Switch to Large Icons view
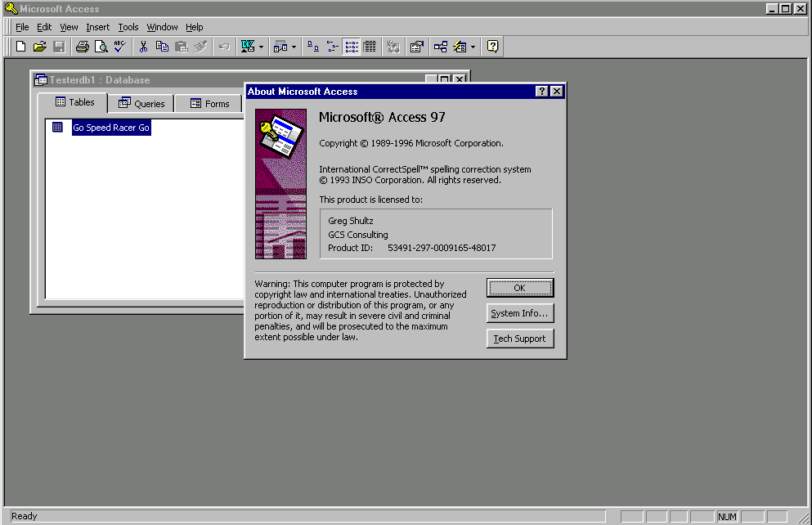The height and width of the screenshot is (525, 812). [x=313, y=47]
